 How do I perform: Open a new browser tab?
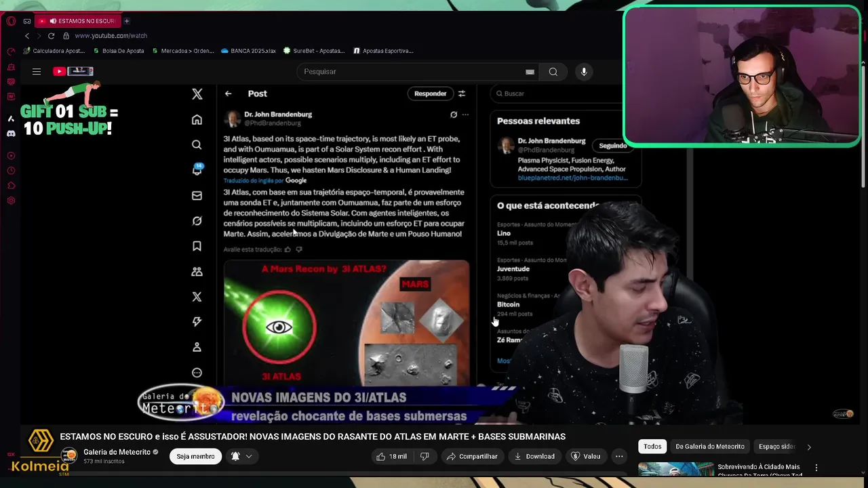pos(126,21)
